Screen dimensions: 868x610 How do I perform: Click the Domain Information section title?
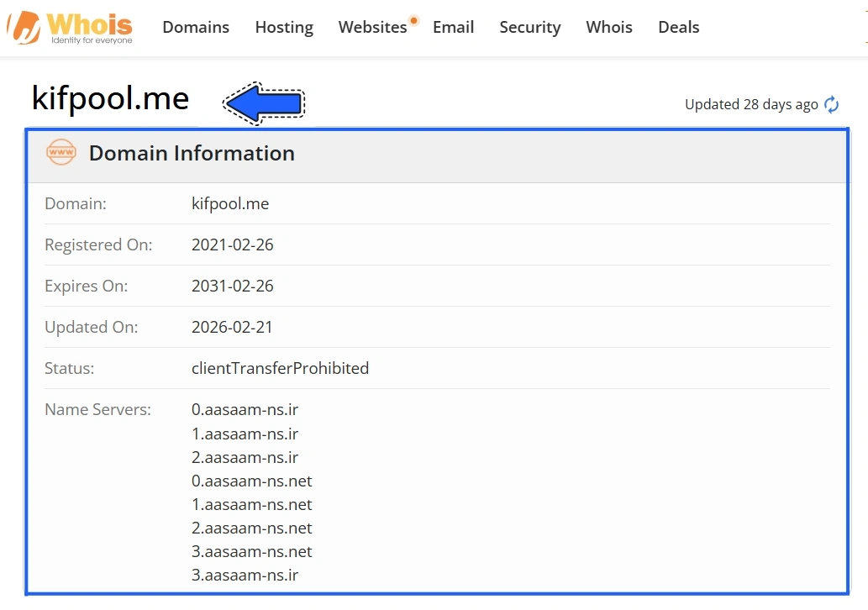click(x=192, y=153)
